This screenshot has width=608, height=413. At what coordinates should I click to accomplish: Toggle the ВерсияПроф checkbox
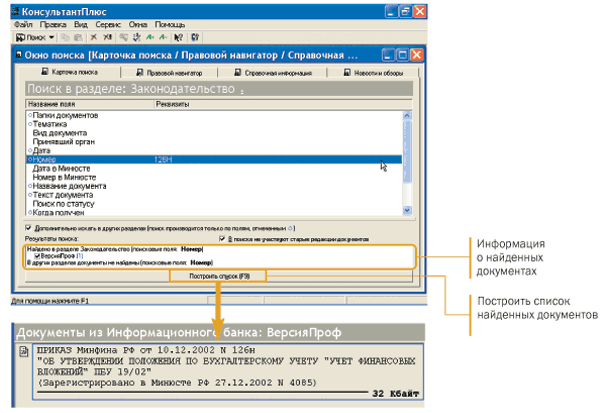point(37,256)
